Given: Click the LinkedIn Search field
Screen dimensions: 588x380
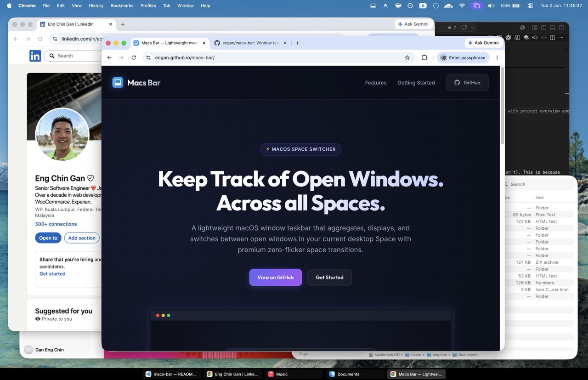Looking at the screenshot, I should pyautogui.click(x=73, y=56).
